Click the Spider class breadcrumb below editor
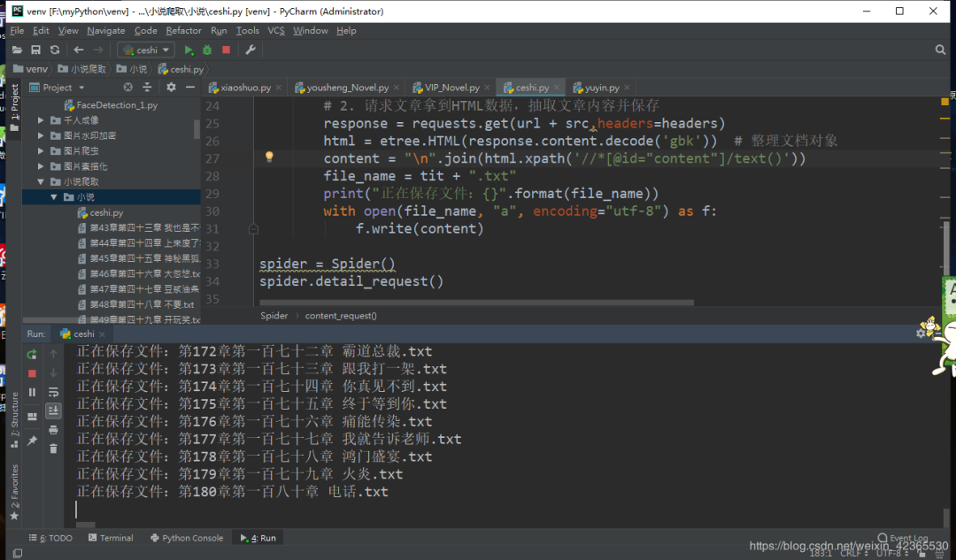The width and height of the screenshot is (956, 560). [x=274, y=316]
